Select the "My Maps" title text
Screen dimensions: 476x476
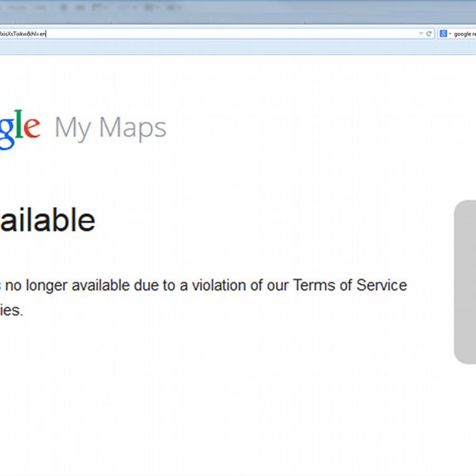tap(110, 128)
